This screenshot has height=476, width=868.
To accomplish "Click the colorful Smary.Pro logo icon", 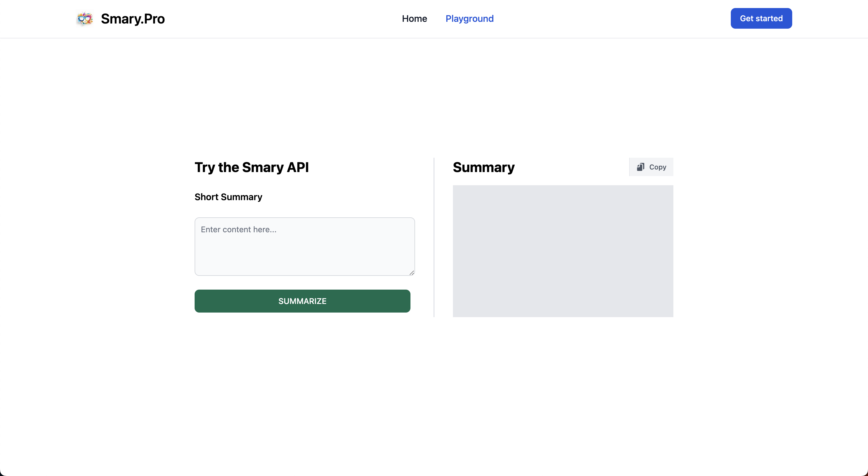I will pyautogui.click(x=85, y=19).
